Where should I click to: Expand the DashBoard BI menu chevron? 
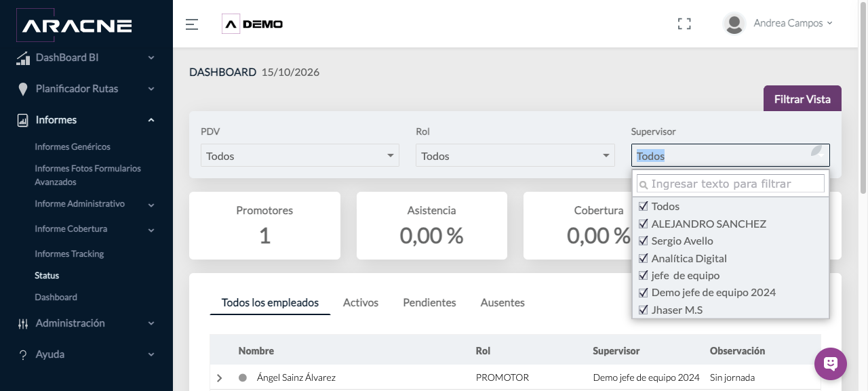(x=151, y=58)
